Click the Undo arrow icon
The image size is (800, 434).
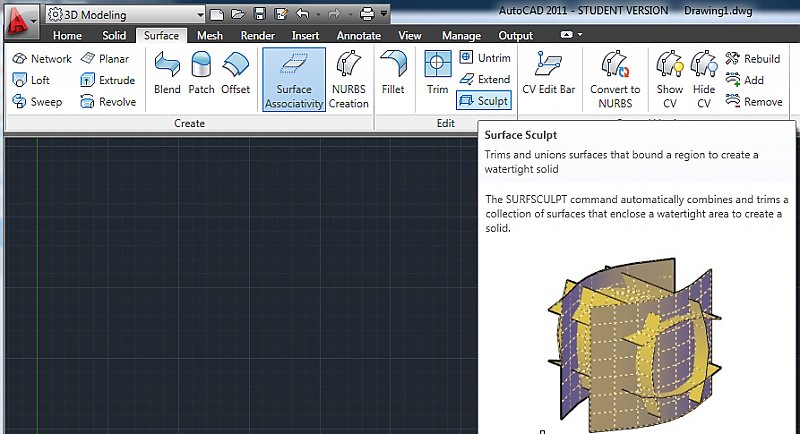coord(303,14)
